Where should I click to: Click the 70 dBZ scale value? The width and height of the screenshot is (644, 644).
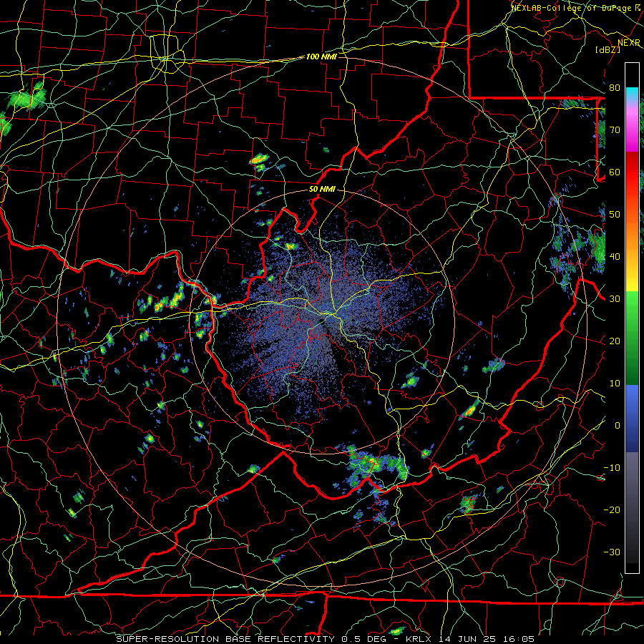(615, 130)
